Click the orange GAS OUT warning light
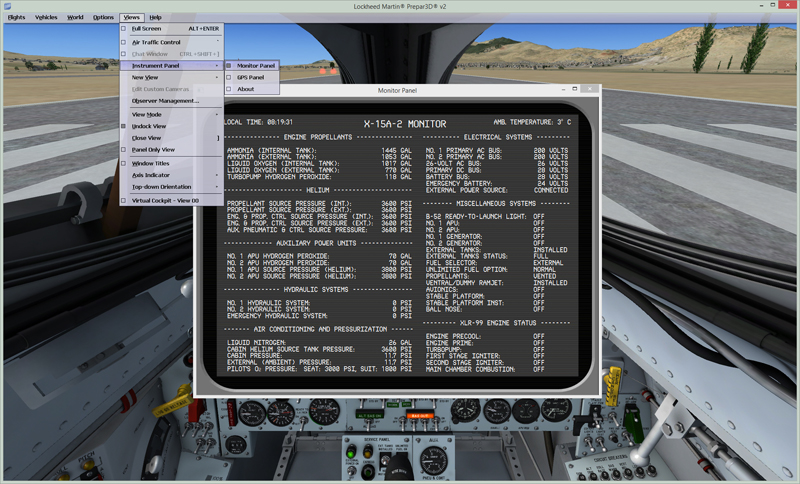 tap(420, 416)
